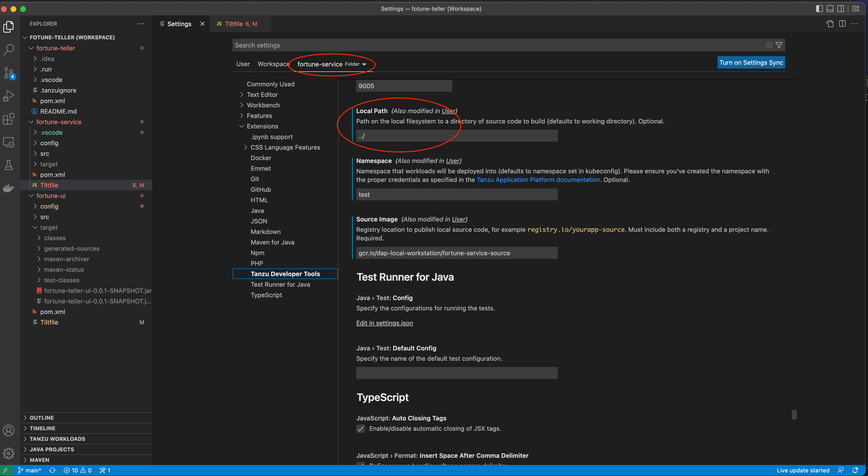Expand Text Editor settings category
Viewport: 868px width, 476px height.
click(x=242, y=95)
